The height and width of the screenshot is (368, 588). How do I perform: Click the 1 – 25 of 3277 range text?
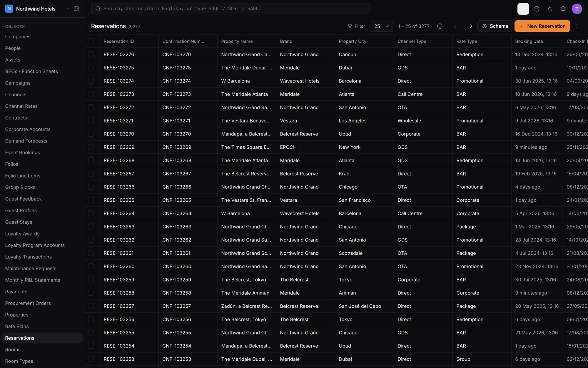pyautogui.click(x=414, y=26)
